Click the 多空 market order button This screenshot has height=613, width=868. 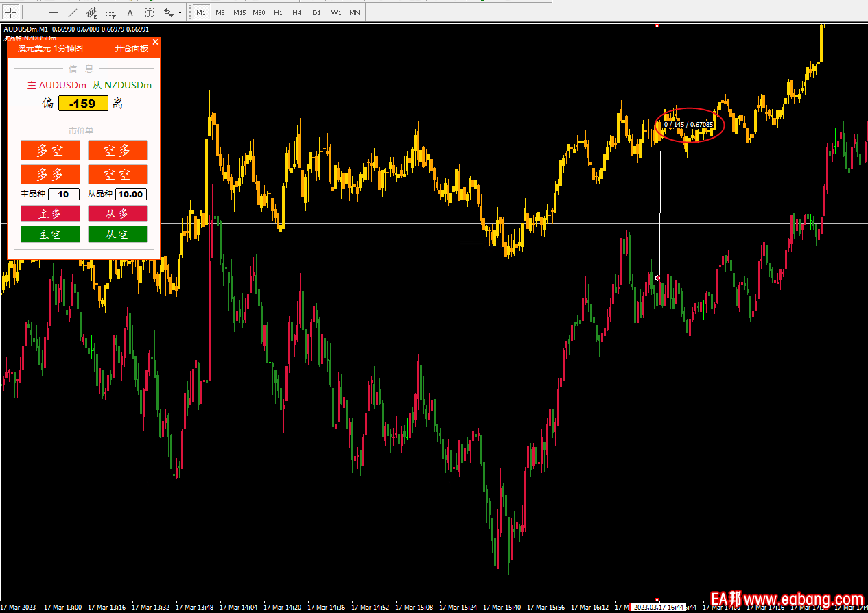50,151
